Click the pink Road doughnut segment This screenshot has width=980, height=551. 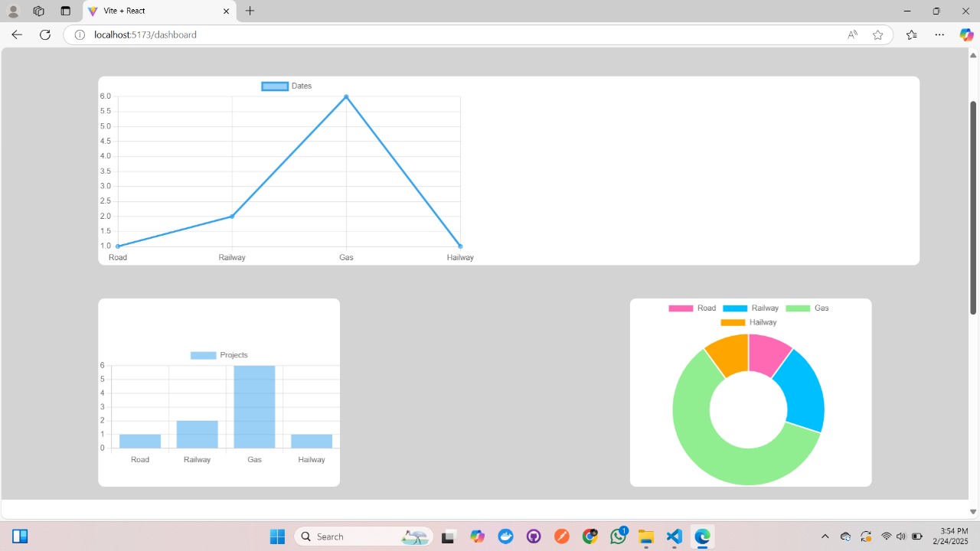768,357
